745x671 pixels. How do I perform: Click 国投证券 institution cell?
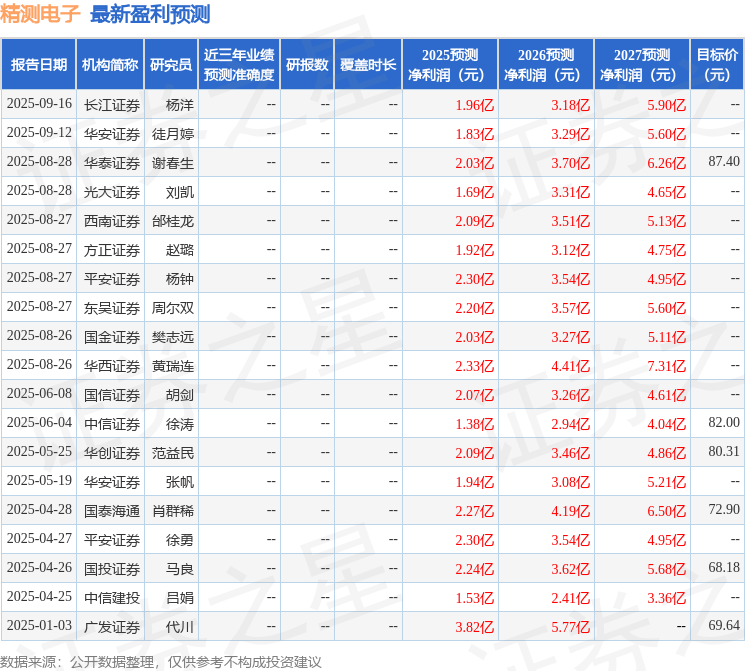(112, 569)
